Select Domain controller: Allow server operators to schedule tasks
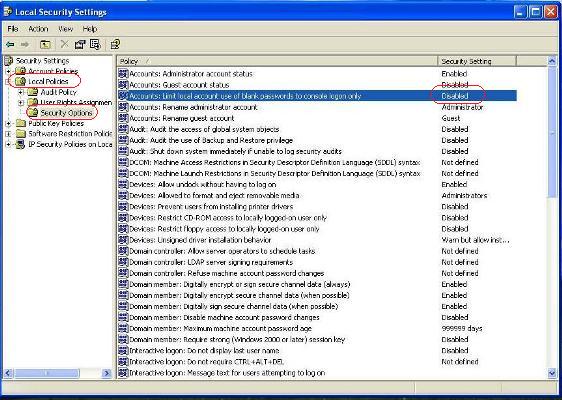The image size is (562, 400). (x=317, y=251)
